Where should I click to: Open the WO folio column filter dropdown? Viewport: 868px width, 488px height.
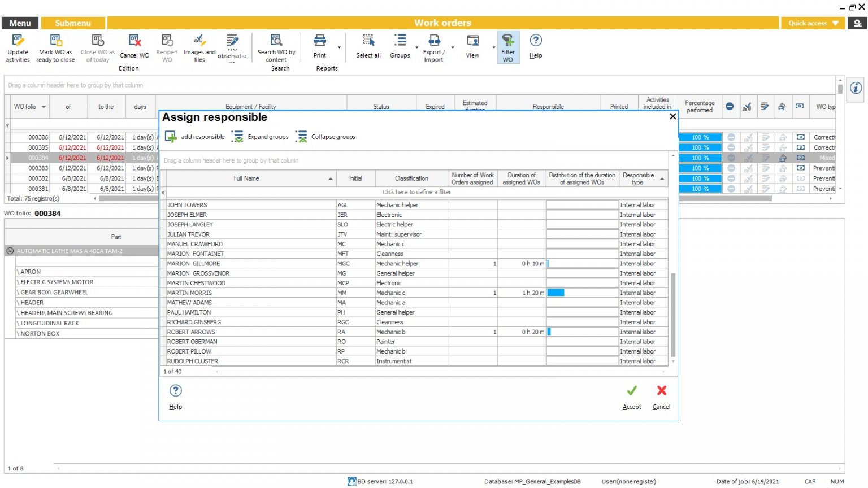click(44, 107)
